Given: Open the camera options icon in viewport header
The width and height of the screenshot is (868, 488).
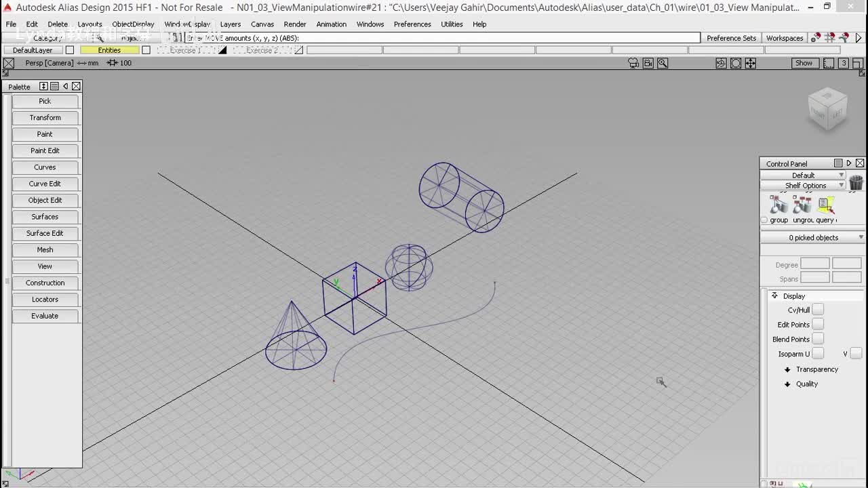Looking at the screenshot, I should click(x=633, y=63).
